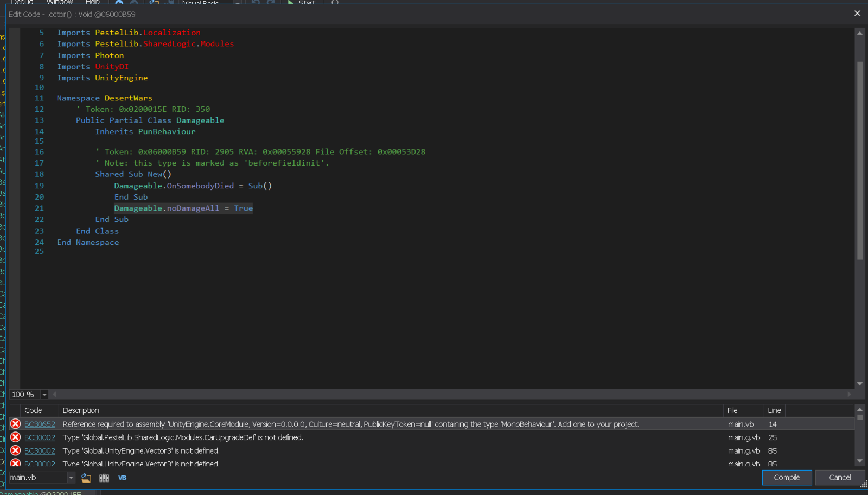Click the error list scroll-down arrow

coord(860,461)
